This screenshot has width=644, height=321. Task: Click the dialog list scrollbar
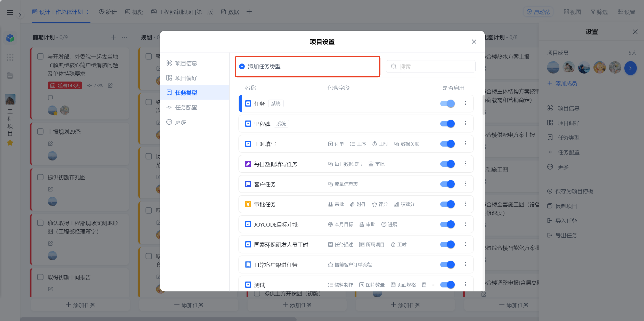pyautogui.click(x=483, y=105)
